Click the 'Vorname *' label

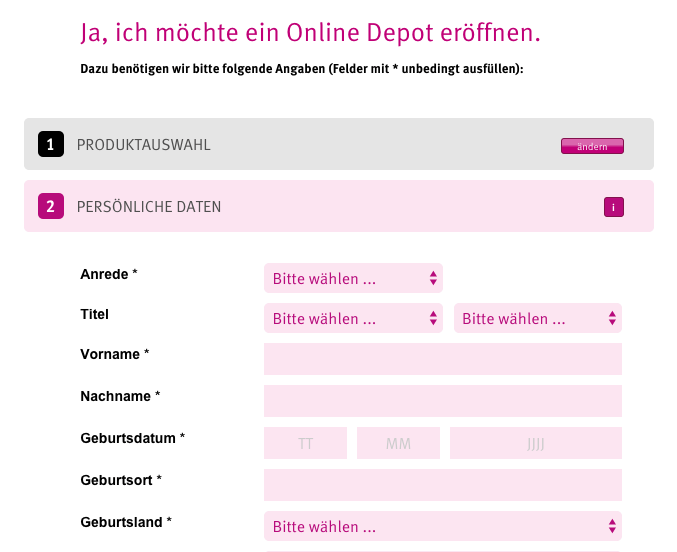(x=115, y=354)
